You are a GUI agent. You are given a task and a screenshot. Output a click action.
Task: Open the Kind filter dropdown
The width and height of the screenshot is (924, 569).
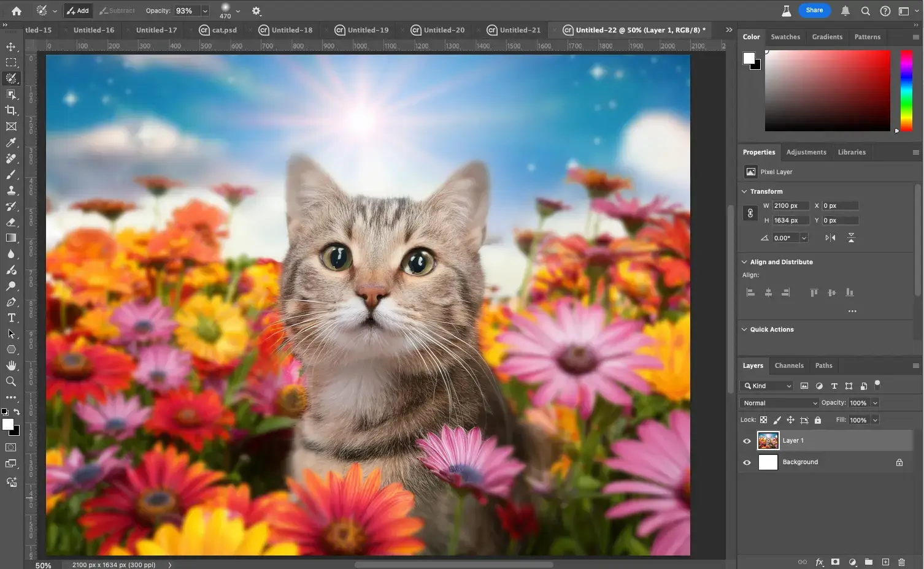coord(767,386)
